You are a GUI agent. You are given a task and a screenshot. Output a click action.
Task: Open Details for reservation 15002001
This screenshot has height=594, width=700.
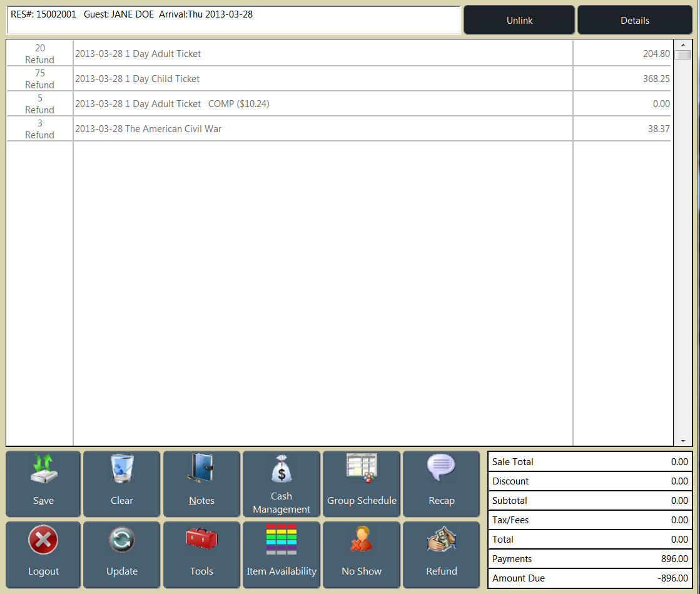(x=634, y=19)
